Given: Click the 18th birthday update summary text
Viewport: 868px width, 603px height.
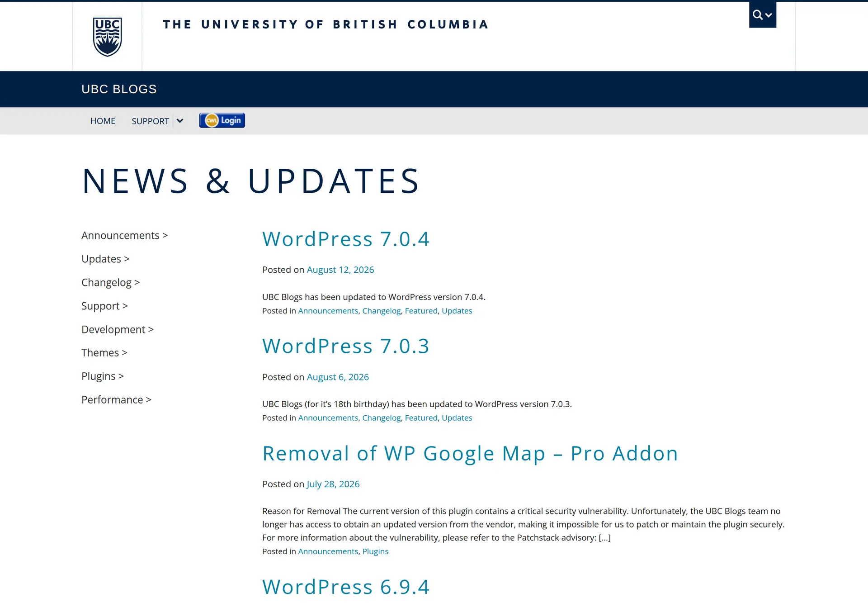Looking at the screenshot, I should (x=417, y=404).
